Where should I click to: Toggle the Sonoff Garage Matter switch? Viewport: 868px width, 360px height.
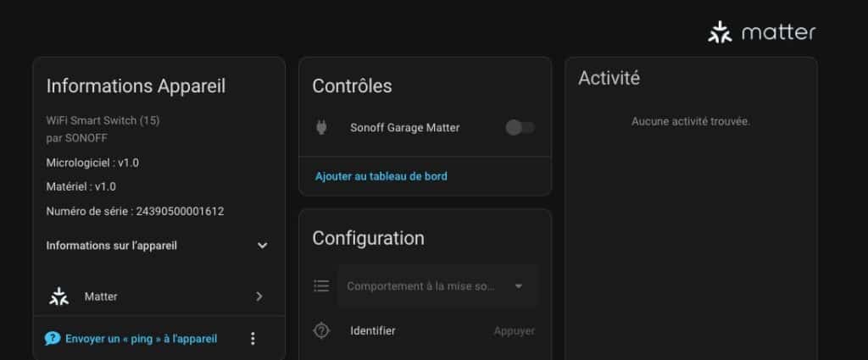point(520,128)
